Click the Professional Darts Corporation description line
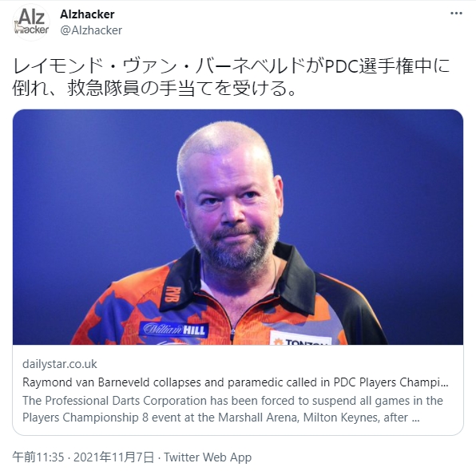 pyautogui.click(x=233, y=401)
